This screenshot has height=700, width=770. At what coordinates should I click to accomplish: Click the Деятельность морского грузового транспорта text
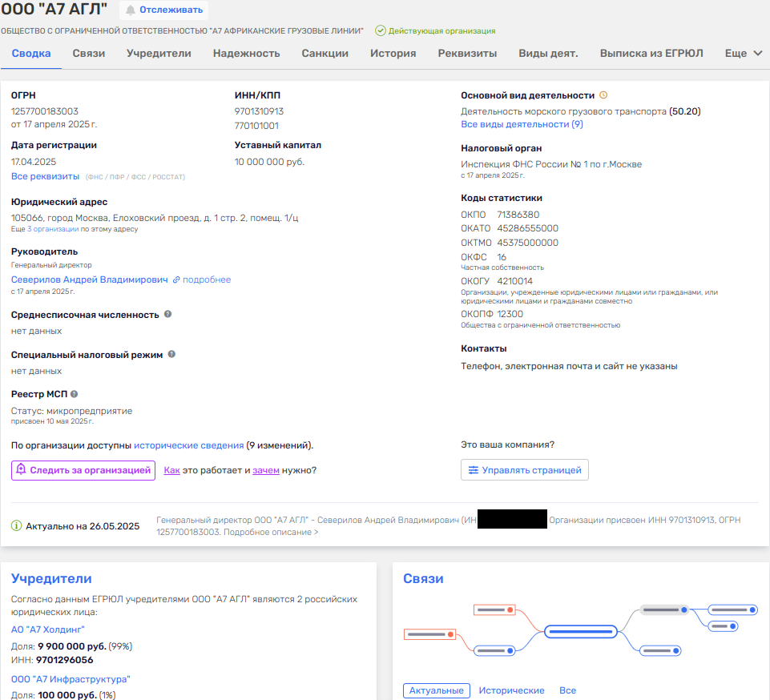point(564,111)
